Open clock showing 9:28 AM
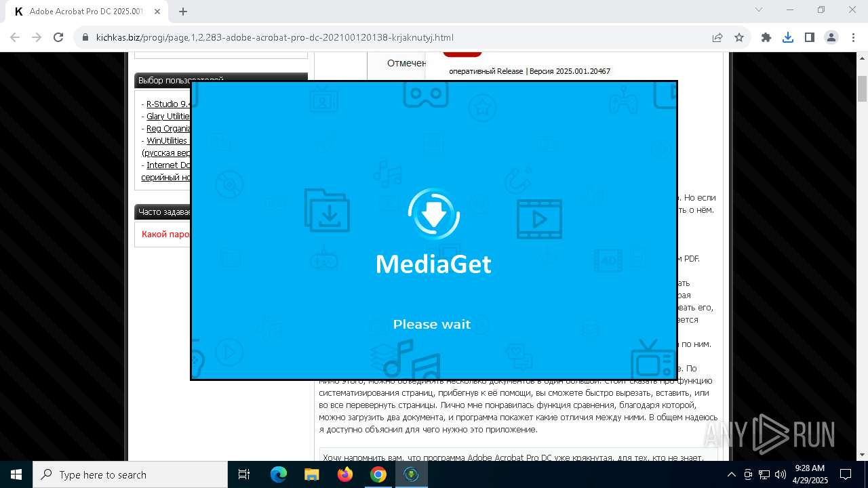The image size is (868, 488). (810, 474)
